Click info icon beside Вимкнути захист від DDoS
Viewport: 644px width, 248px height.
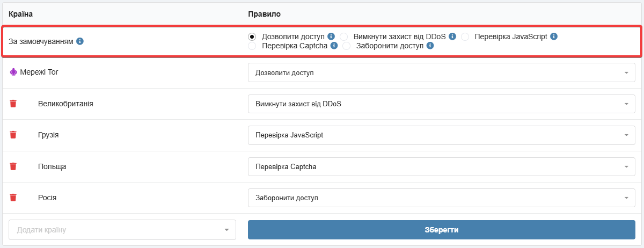click(452, 37)
